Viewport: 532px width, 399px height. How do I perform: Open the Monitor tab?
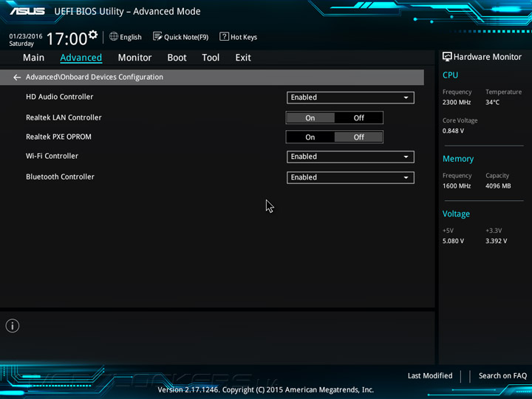(134, 58)
